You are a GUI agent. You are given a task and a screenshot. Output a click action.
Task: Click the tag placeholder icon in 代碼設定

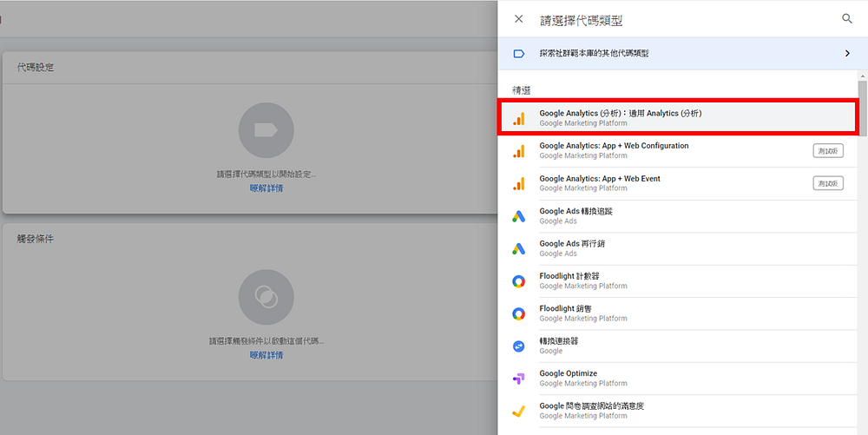(x=266, y=130)
